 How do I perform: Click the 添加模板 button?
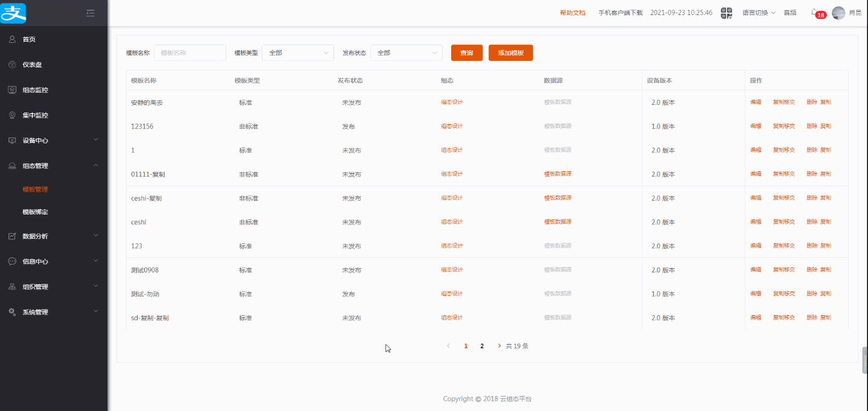511,53
